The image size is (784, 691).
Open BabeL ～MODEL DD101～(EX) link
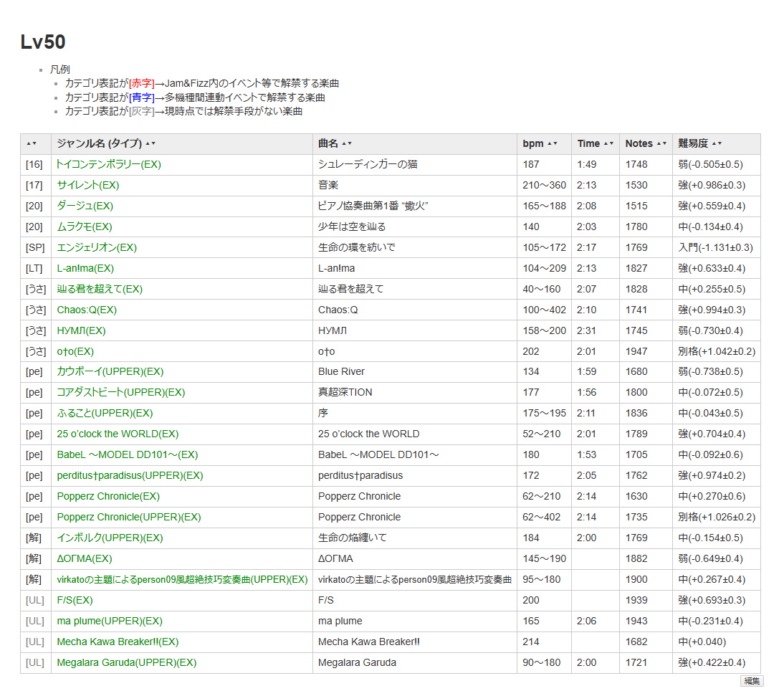pyautogui.click(x=128, y=455)
